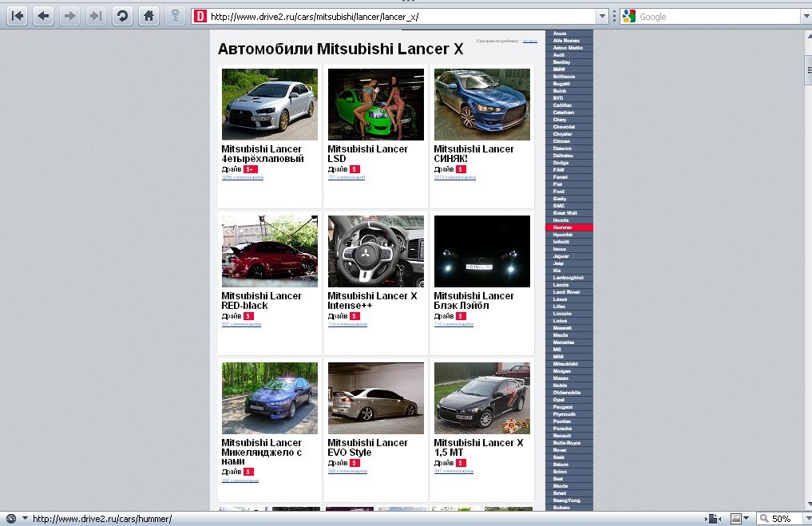Open the Lancer EVO Style photo

[x=376, y=398]
